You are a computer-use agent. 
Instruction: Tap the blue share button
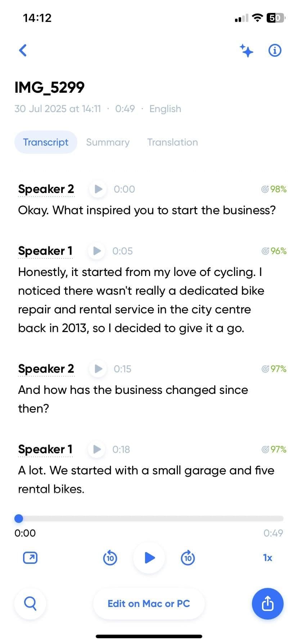point(267,603)
